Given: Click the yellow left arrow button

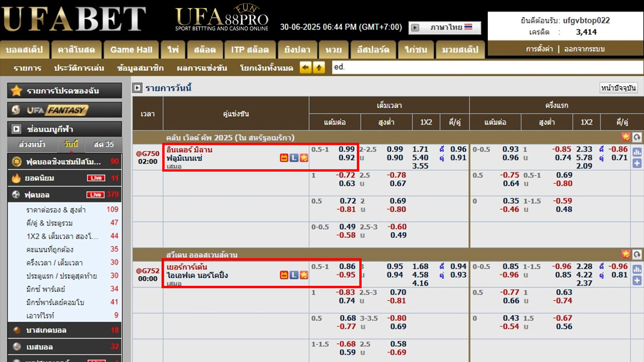Looking at the screenshot, I should [305, 68].
